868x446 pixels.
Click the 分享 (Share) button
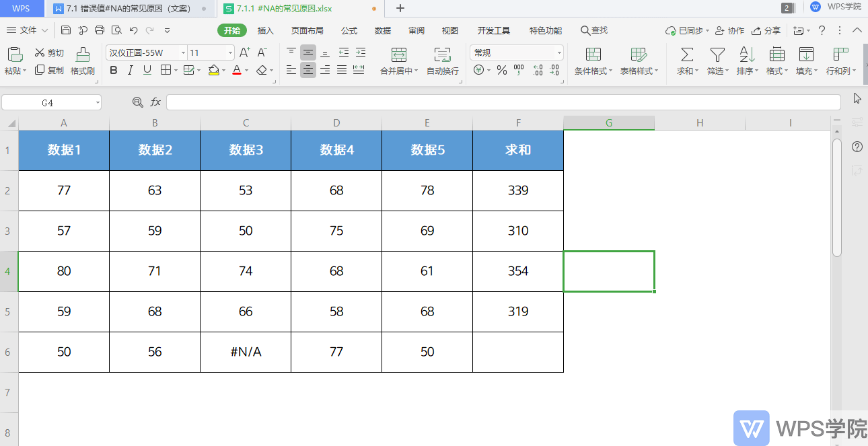pyautogui.click(x=770, y=30)
